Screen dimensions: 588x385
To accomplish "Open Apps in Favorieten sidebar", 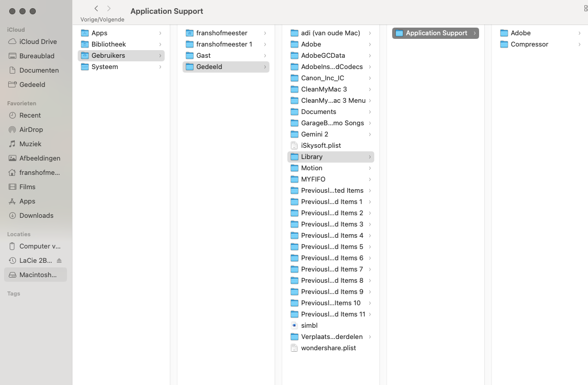I will (36, 201).
